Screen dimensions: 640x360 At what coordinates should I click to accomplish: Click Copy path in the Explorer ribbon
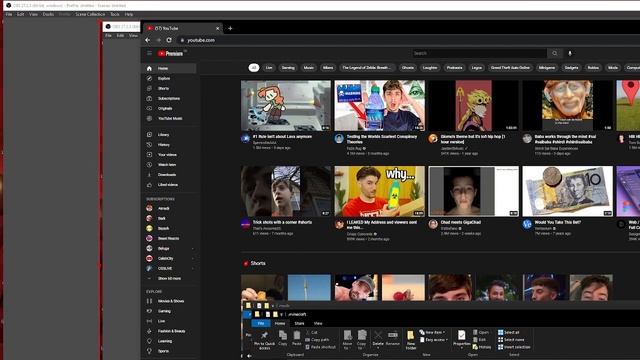coord(318,340)
